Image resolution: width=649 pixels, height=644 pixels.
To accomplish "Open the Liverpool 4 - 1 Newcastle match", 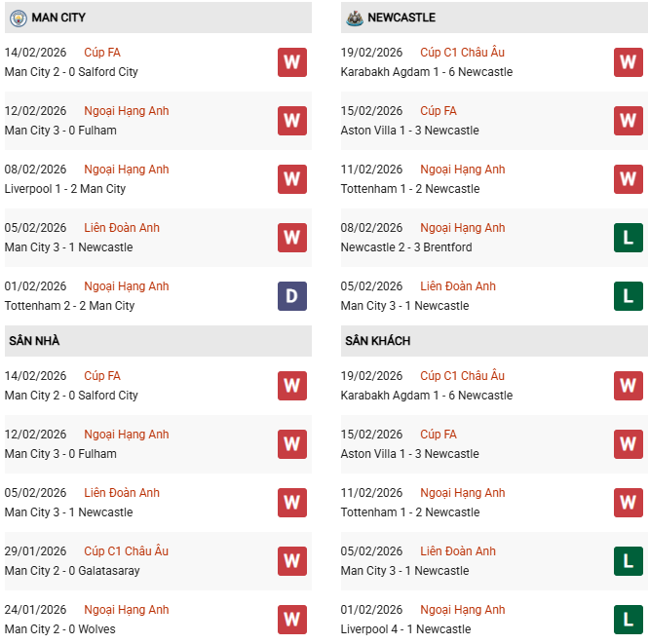I will (x=404, y=629).
